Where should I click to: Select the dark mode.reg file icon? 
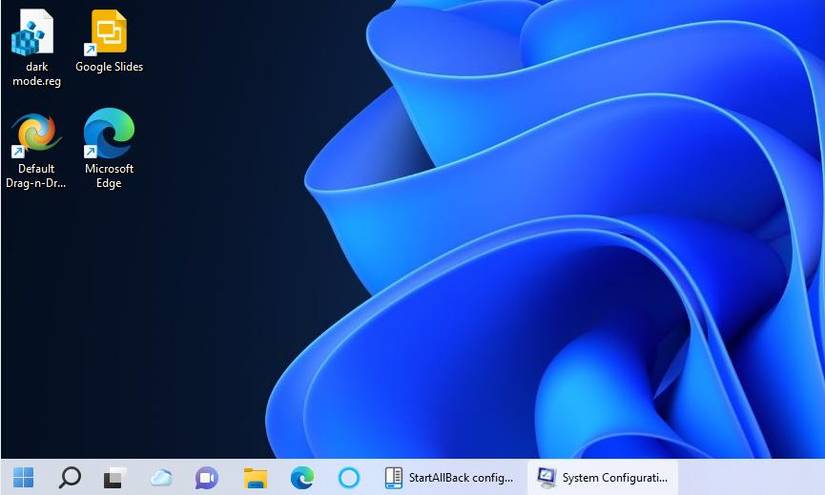pyautogui.click(x=33, y=33)
